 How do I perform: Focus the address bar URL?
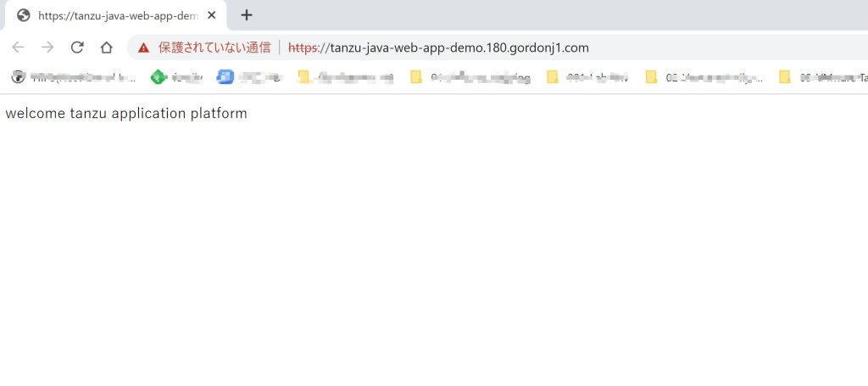[x=438, y=48]
